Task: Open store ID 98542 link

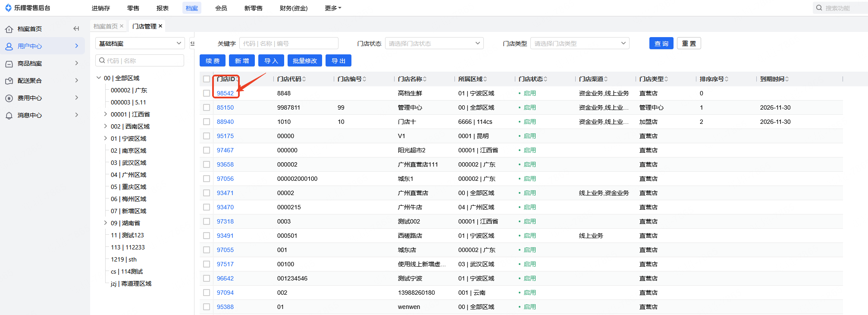Action: point(225,93)
